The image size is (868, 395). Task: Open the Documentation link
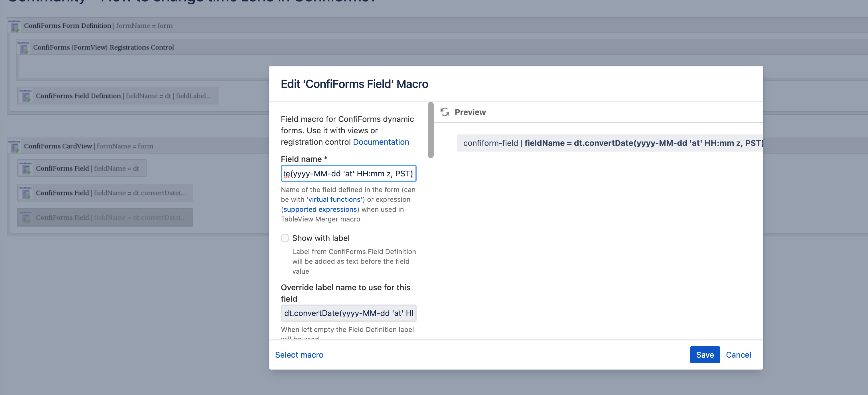point(381,142)
